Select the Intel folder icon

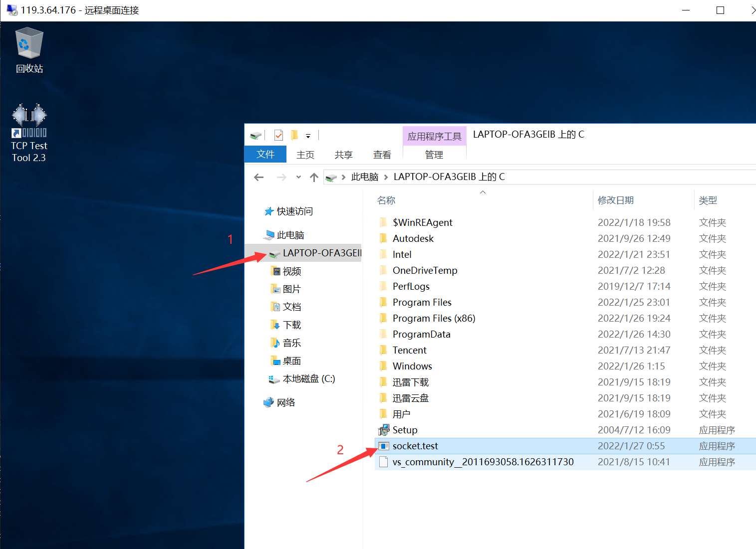pos(383,254)
